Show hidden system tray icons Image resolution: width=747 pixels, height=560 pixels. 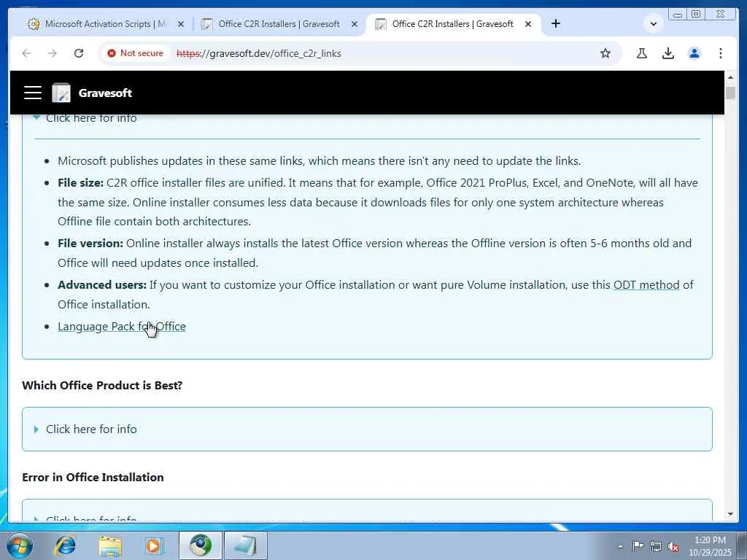coord(620,546)
